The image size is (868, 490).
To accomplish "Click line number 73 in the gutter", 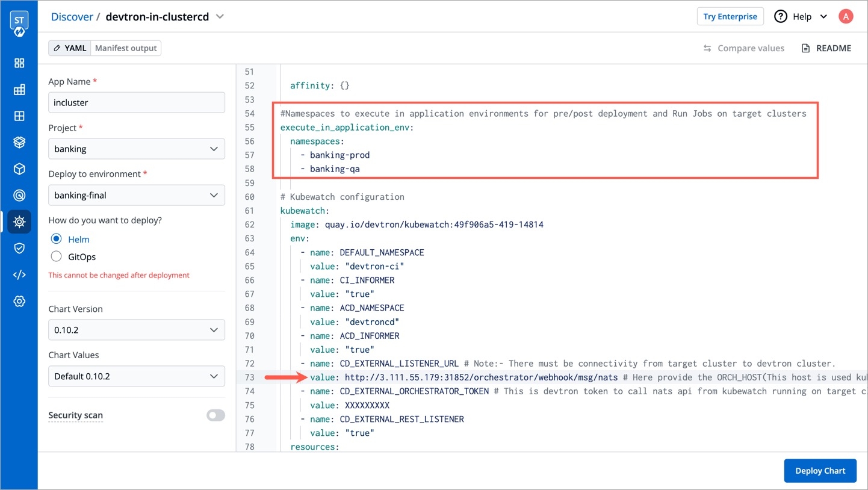I will pos(249,377).
